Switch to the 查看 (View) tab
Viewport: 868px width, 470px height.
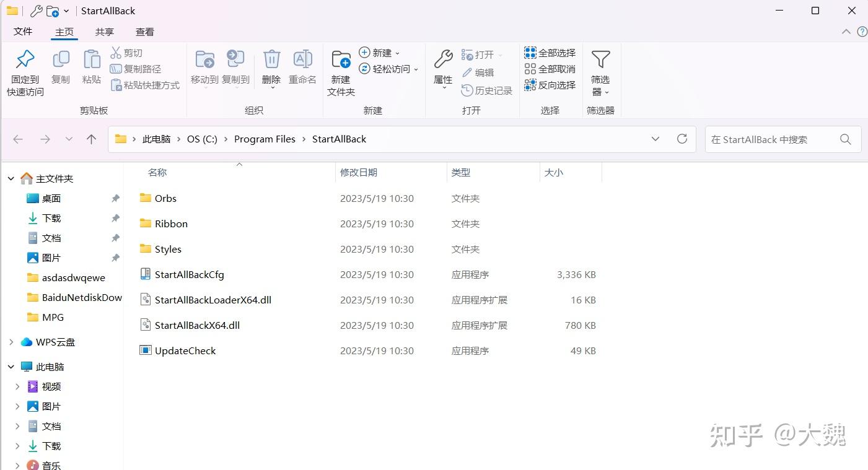pyautogui.click(x=144, y=32)
